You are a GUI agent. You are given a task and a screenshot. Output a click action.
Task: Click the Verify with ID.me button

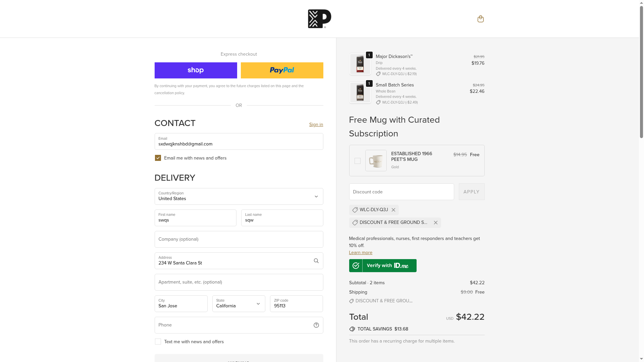(383, 265)
